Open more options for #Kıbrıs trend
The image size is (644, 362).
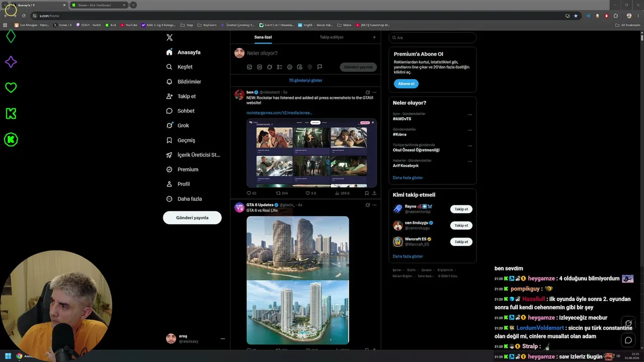[x=470, y=130]
